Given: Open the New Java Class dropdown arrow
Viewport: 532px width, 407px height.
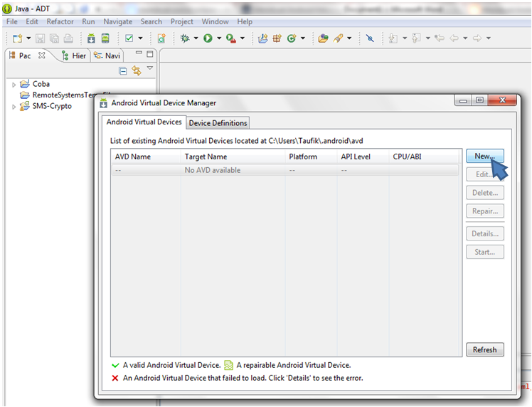Looking at the screenshot, I should click(303, 38).
